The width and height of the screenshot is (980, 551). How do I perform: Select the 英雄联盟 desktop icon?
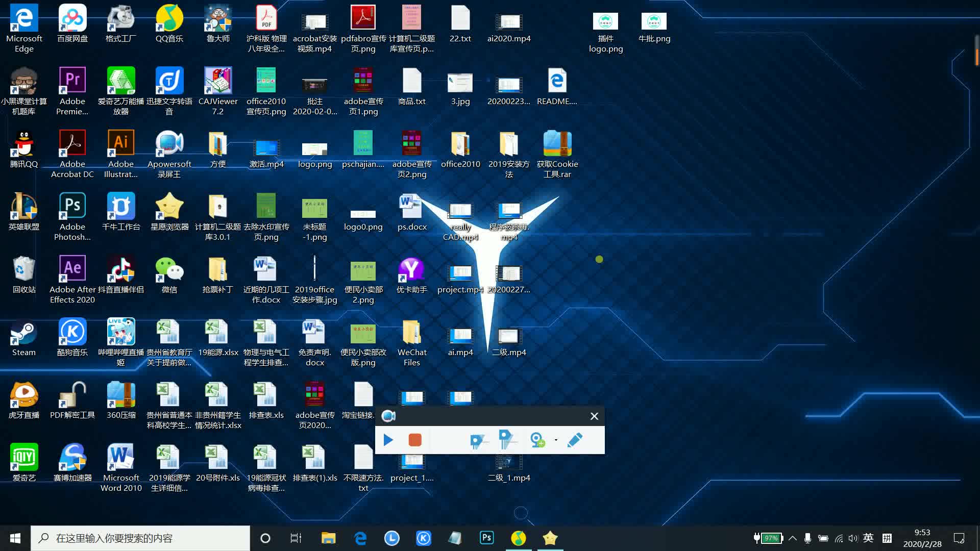(x=24, y=212)
